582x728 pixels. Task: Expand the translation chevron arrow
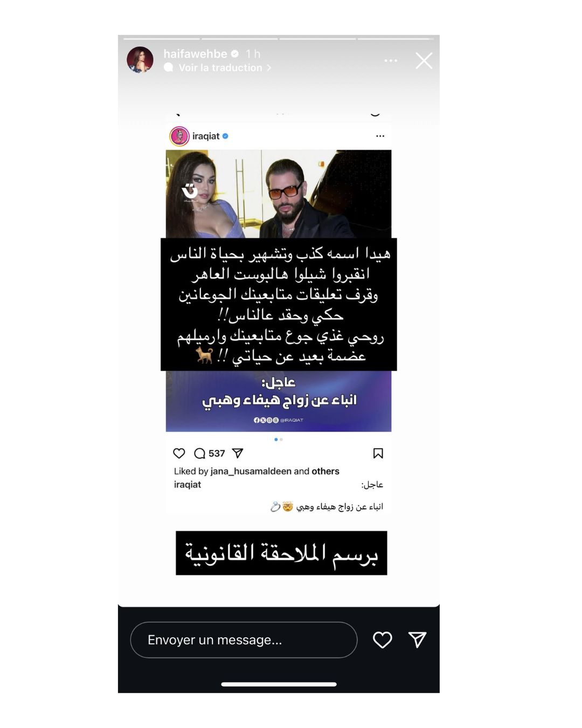coord(269,68)
